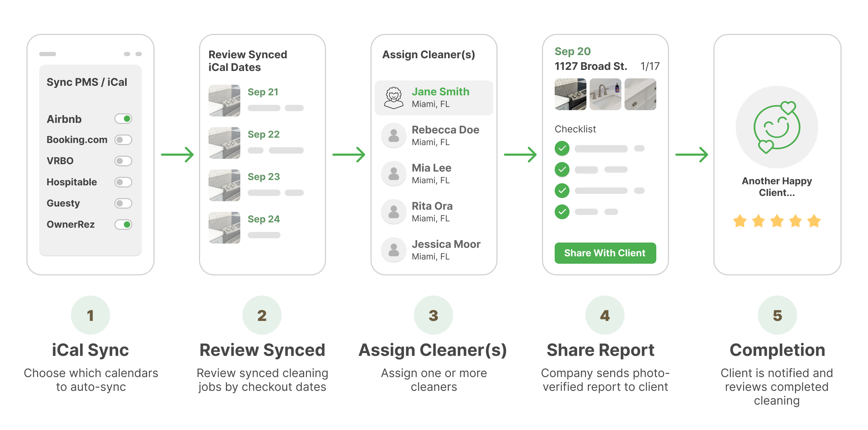Click the 1127 Broad St. address link
This screenshot has width=868, height=430.
tap(590, 66)
